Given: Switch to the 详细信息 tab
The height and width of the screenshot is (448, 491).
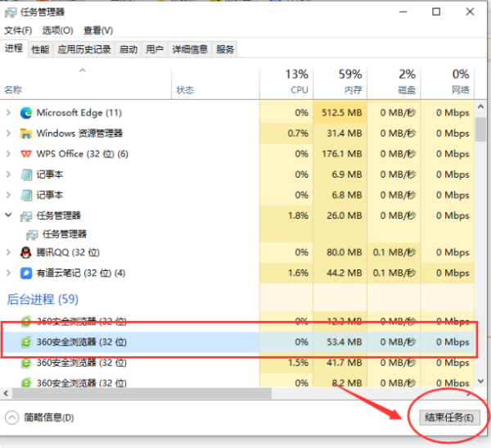Looking at the screenshot, I should 190,49.
